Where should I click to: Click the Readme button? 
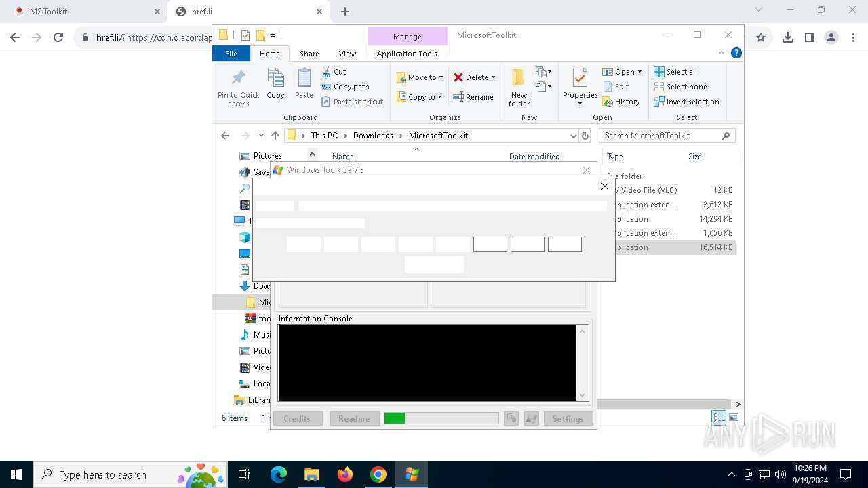pyautogui.click(x=354, y=419)
